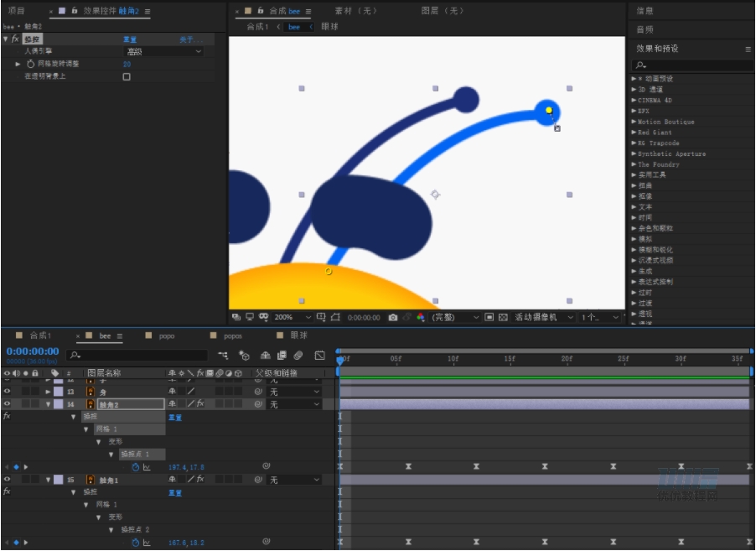Open the 人偶引擎 dropdown set to 高级

163,51
